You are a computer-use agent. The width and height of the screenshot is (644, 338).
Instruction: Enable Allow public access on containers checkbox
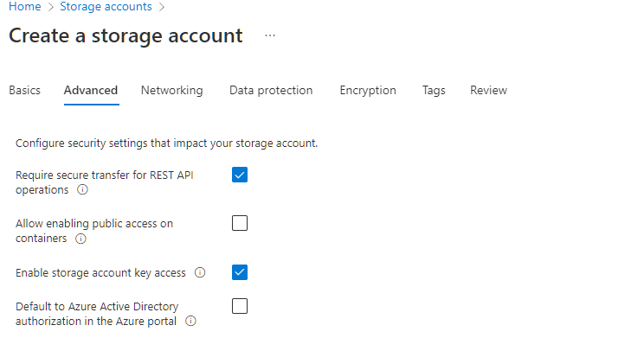240,223
